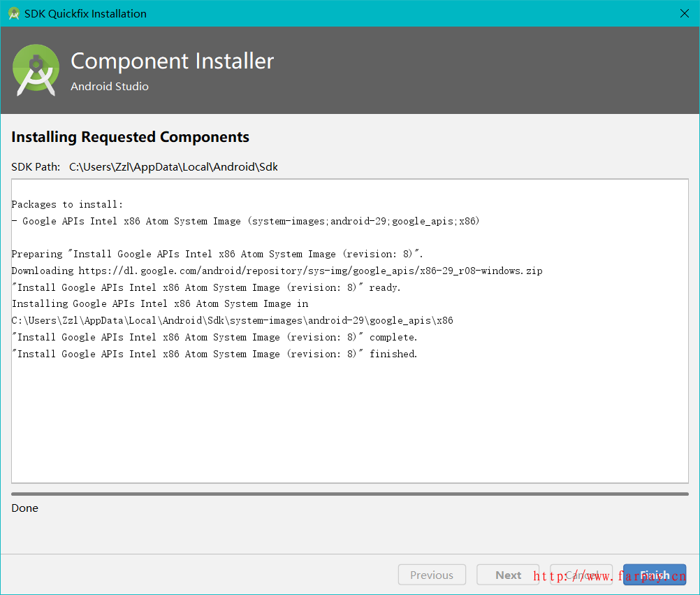Click the Android Studio logo in header
700x595 pixels.
pyautogui.click(x=36, y=70)
